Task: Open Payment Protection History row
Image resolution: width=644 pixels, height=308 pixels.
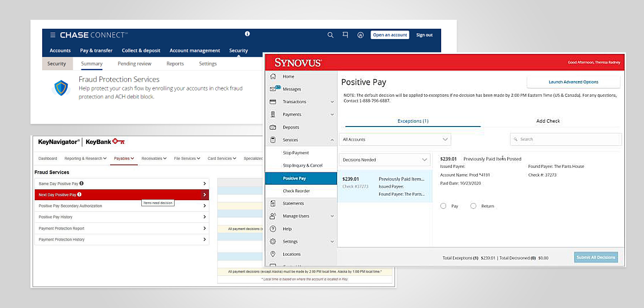Action: pyautogui.click(x=122, y=240)
